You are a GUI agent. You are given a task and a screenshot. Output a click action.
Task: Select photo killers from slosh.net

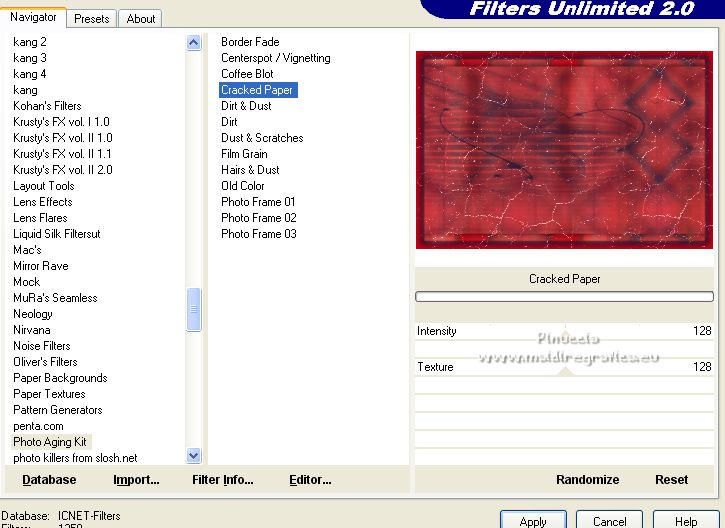coord(75,458)
